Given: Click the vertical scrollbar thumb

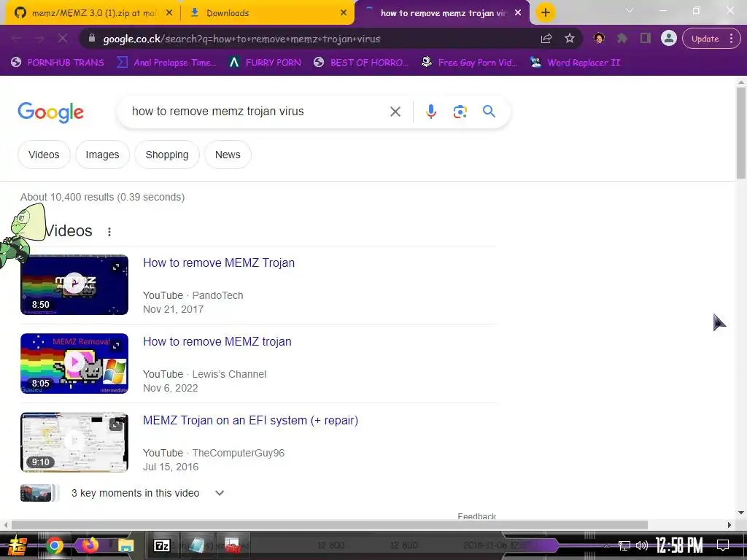Looking at the screenshot, I should (741, 133).
